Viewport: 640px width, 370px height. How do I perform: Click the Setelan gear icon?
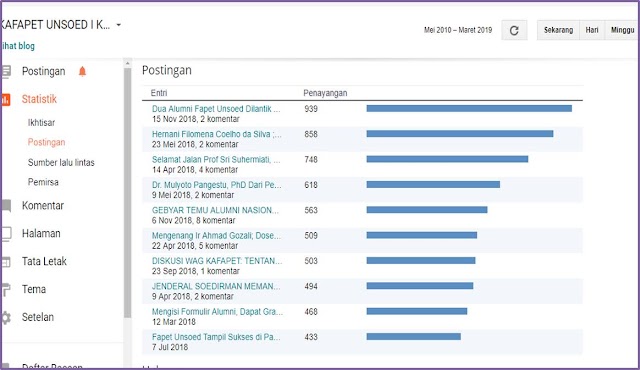(x=6, y=317)
